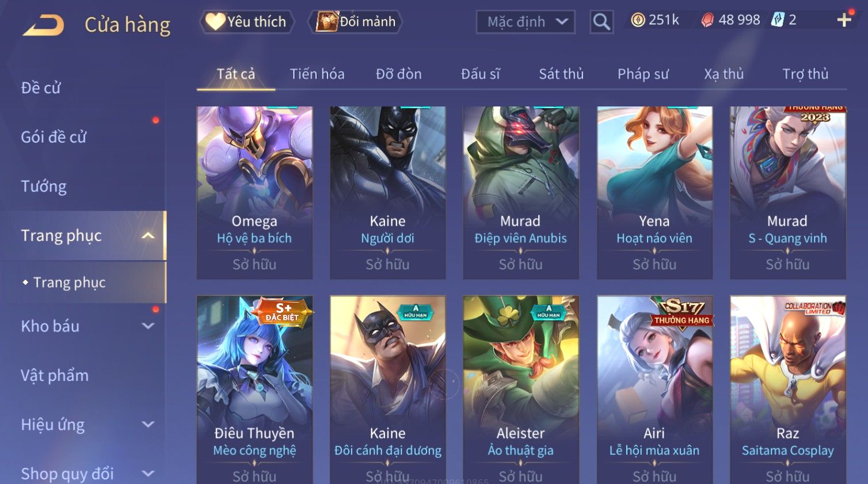
Task: Collapse the Trang phục sidebar section
Action: (148, 235)
